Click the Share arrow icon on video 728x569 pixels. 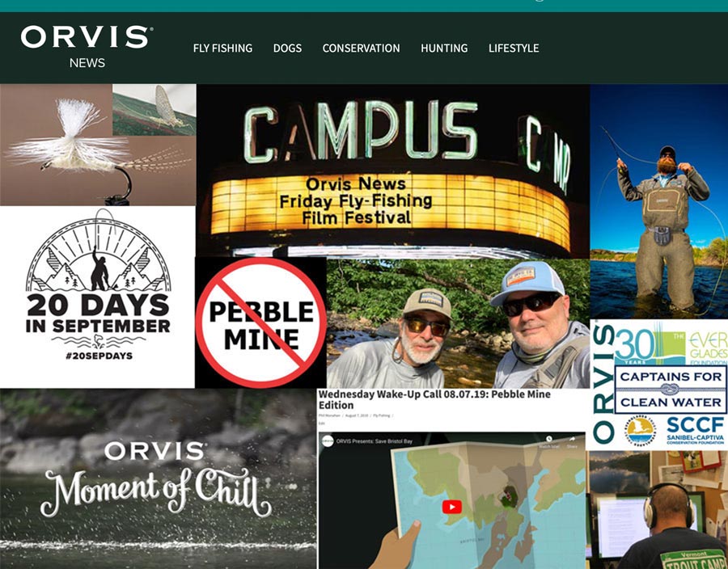tap(572, 440)
